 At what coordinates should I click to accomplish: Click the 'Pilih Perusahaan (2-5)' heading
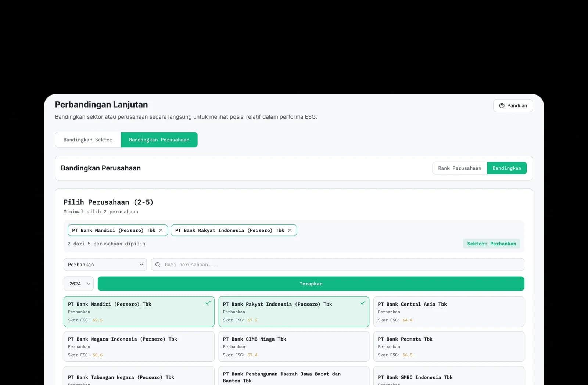pos(108,202)
